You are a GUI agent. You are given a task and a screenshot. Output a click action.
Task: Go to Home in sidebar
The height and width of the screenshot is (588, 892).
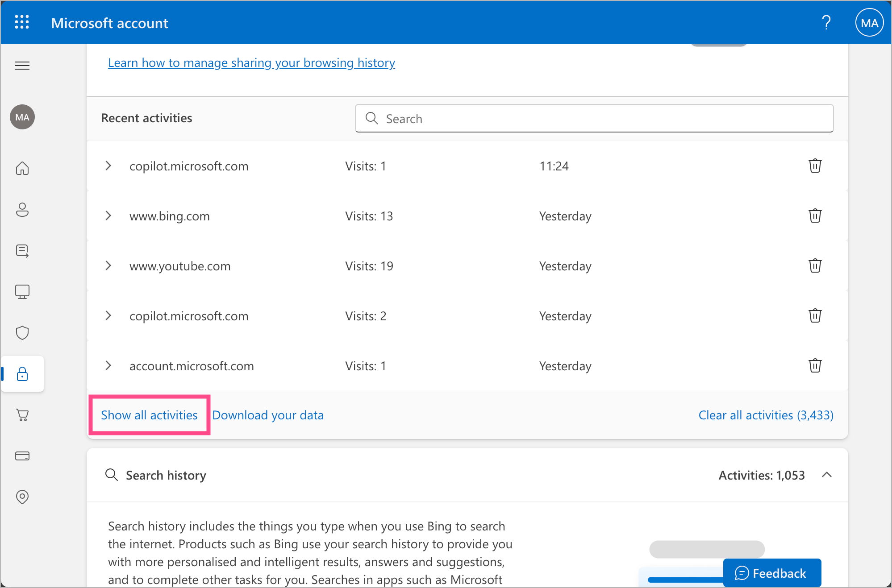22,169
